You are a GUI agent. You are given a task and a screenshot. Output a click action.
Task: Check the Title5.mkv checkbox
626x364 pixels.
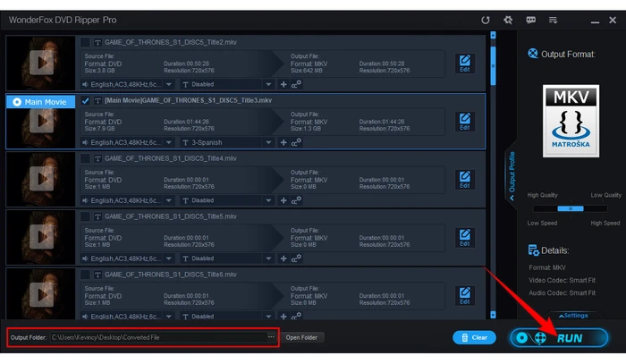point(85,216)
